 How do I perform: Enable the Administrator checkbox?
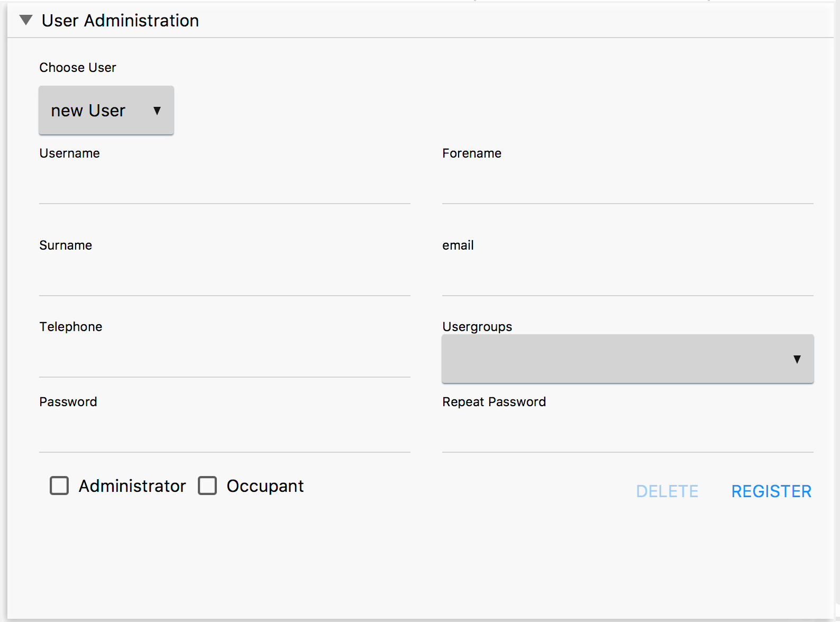59,486
